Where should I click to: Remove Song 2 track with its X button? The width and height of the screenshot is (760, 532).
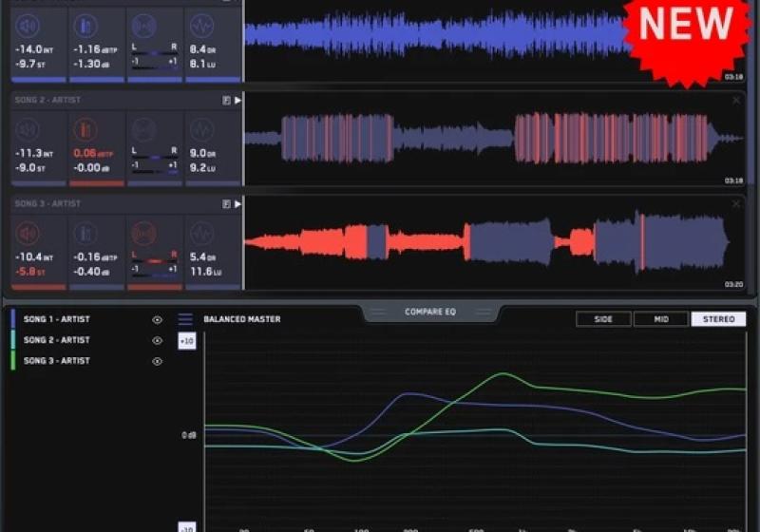(736, 100)
